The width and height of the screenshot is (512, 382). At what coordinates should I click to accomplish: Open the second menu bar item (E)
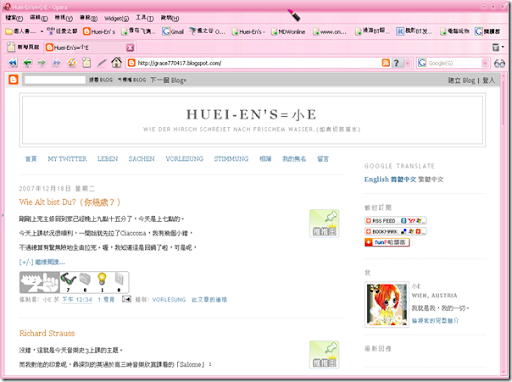pos(39,18)
